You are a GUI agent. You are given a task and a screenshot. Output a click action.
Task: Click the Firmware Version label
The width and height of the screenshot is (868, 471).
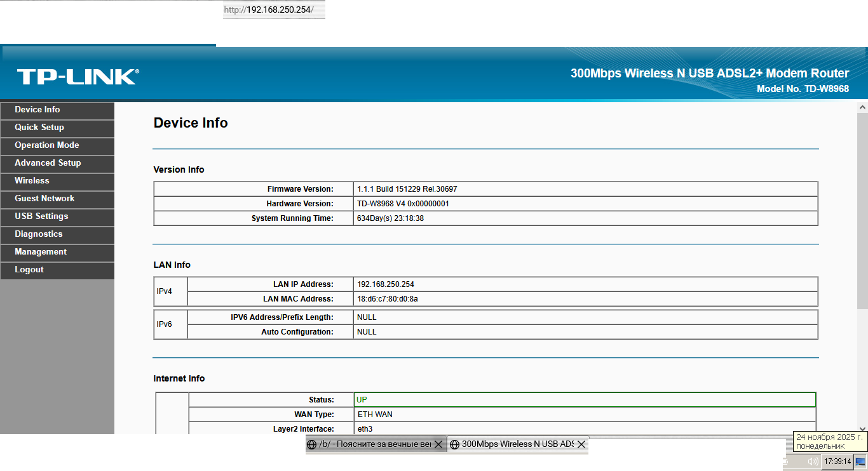[x=301, y=189]
